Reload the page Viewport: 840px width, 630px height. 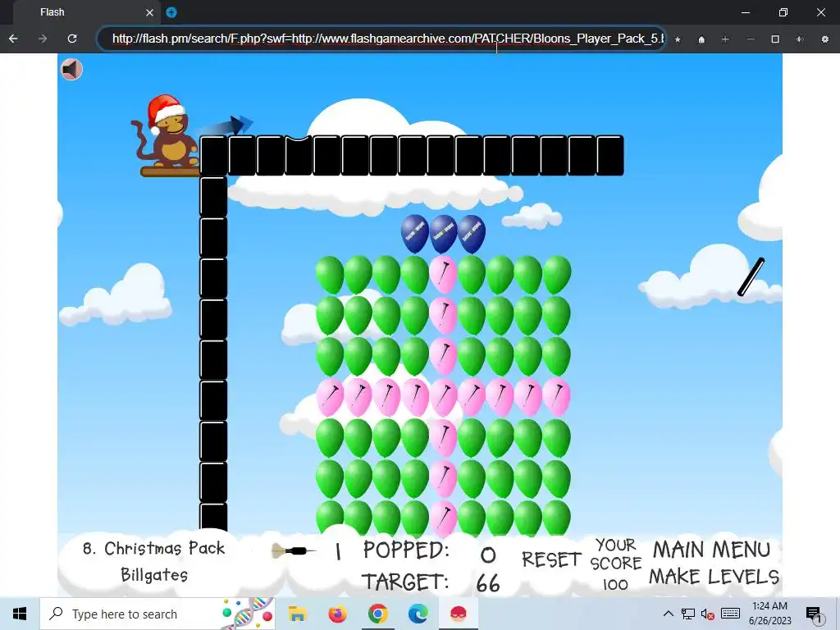72,39
